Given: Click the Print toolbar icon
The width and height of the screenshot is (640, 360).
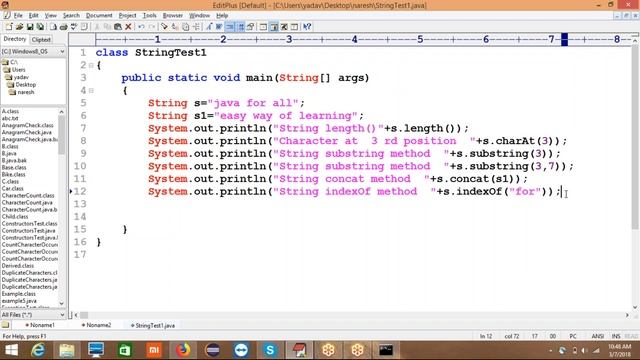Looking at the screenshot, I should click(63, 27).
